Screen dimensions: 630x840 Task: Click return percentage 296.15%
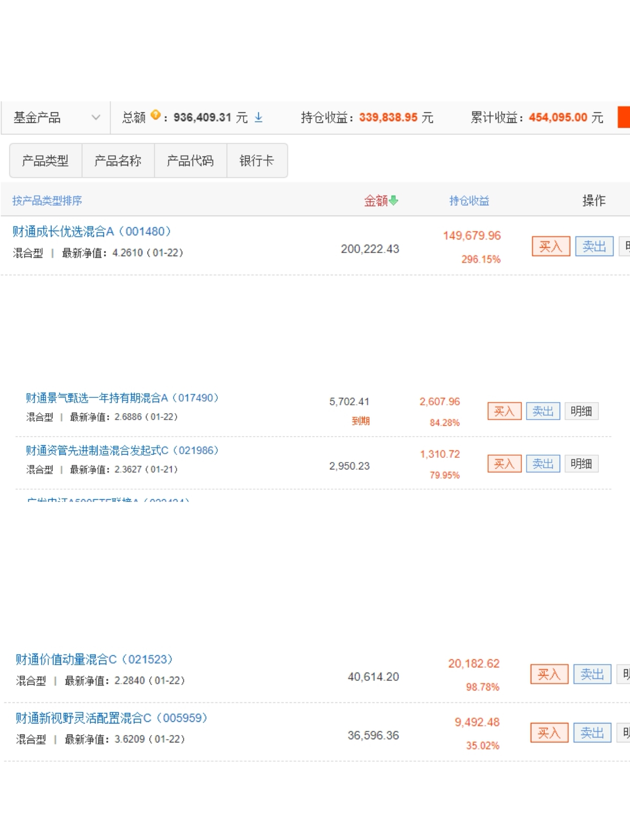tap(481, 259)
